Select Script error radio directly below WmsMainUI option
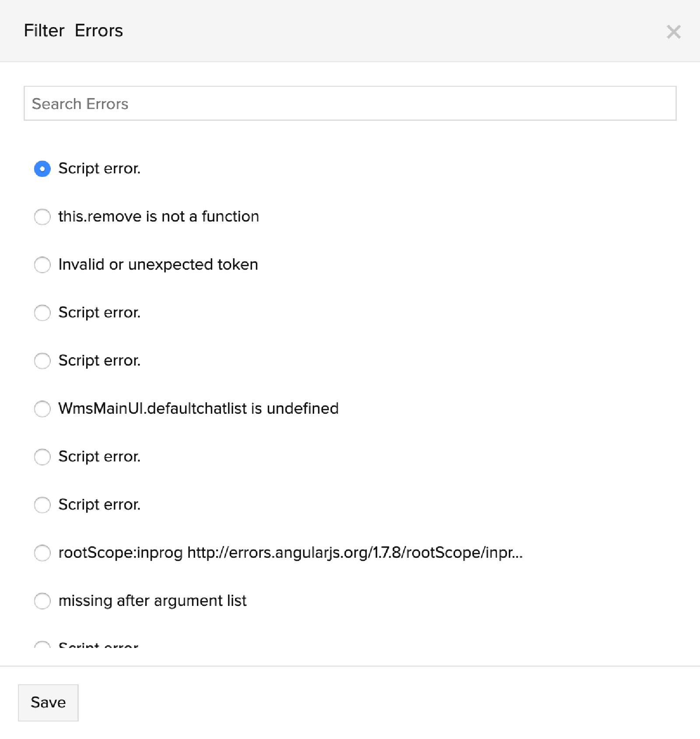Image resolution: width=700 pixels, height=739 pixels. coord(42,457)
